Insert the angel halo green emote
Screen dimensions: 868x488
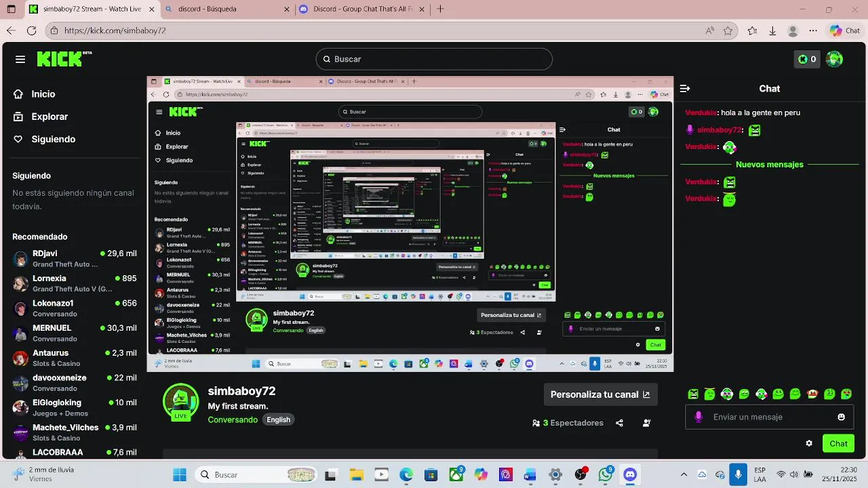pyautogui.click(x=710, y=394)
